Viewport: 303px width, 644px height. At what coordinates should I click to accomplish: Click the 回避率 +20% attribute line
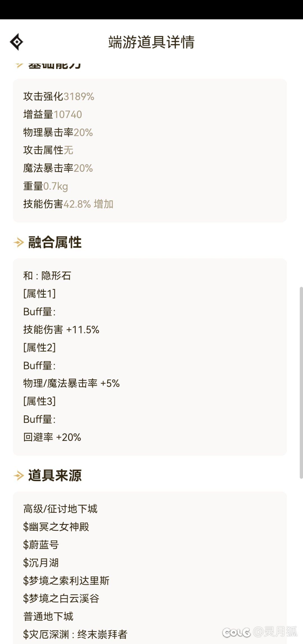(52, 437)
